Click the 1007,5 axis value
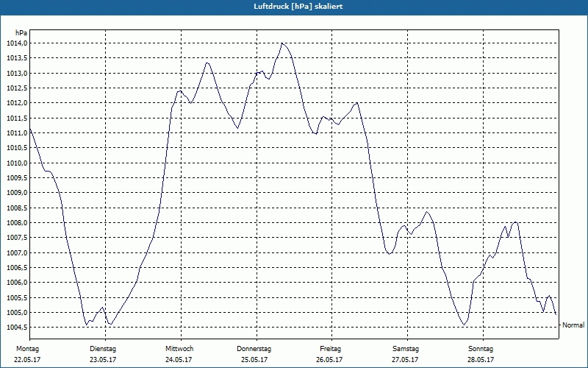588x368 pixels. (17, 238)
